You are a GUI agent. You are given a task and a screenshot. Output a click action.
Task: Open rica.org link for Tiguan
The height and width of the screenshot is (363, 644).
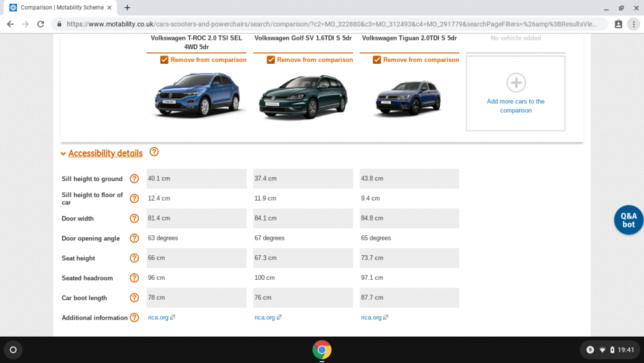372,317
